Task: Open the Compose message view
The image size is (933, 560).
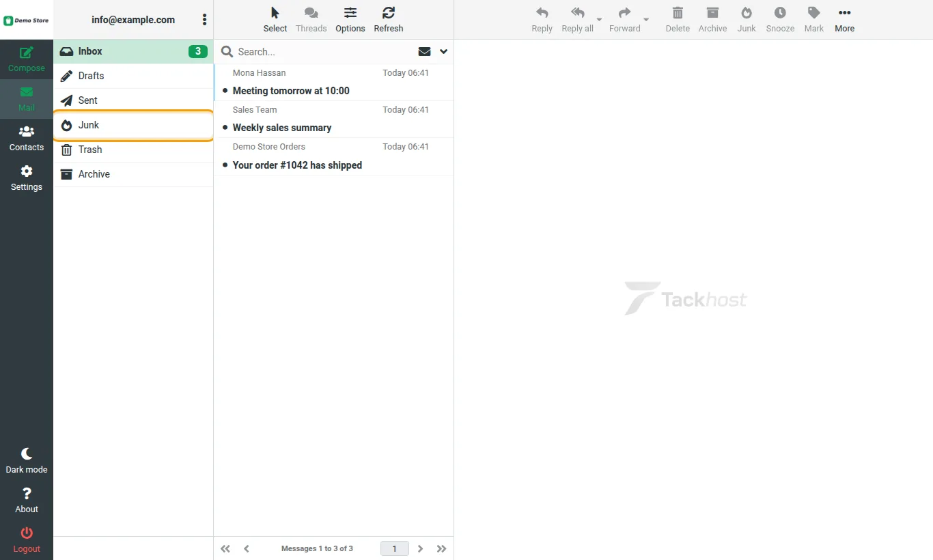Action: [27, 59]
